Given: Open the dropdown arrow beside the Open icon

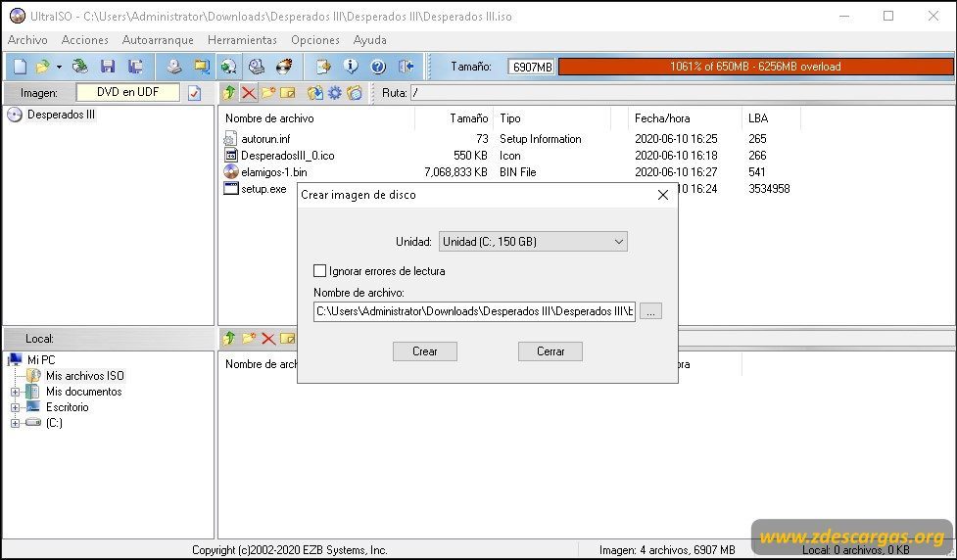Looking at the screenshot, I should tap(59, 67).
